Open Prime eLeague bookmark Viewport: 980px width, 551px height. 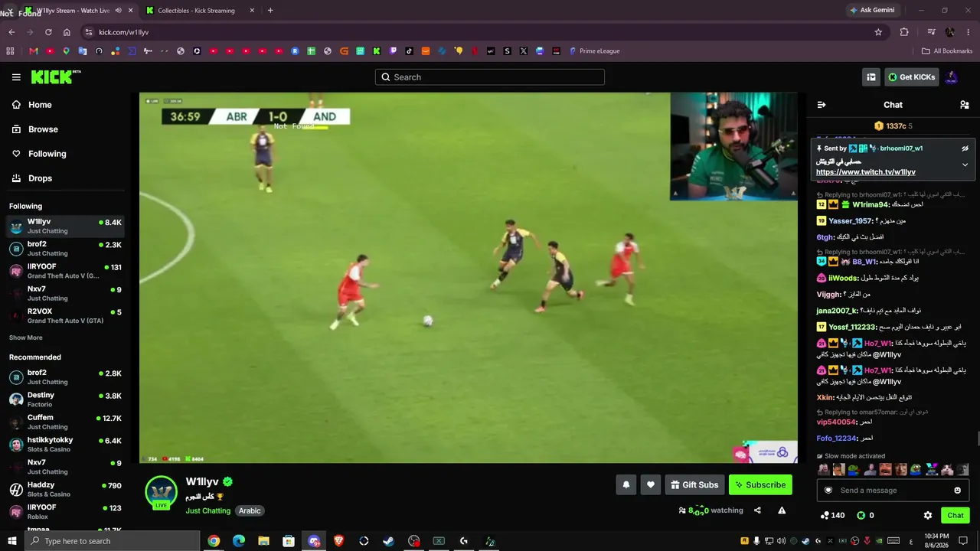(594, 51)
